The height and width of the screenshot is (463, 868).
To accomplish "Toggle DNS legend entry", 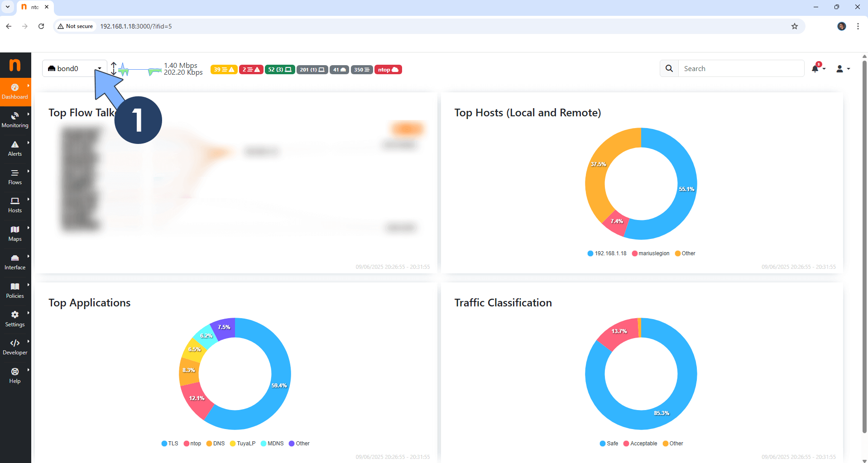I will point(216,444).
